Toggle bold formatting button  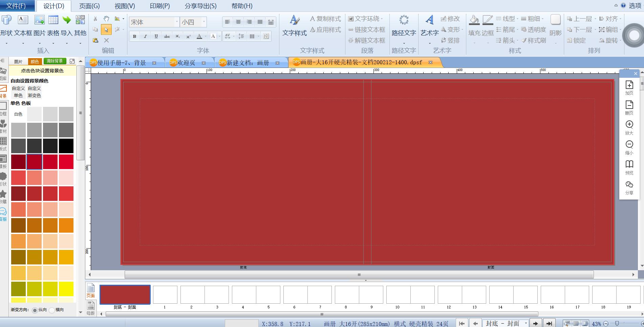pos(134,36)
